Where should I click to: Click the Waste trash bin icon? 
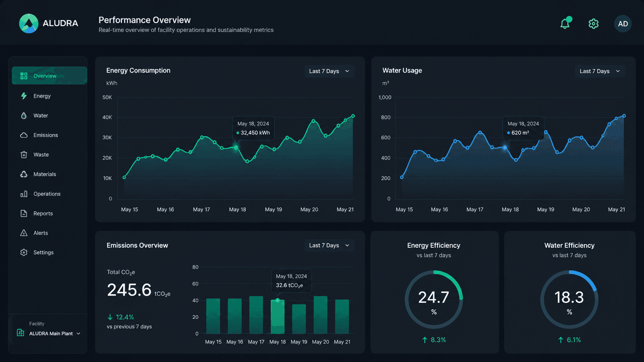pos(24,155)
